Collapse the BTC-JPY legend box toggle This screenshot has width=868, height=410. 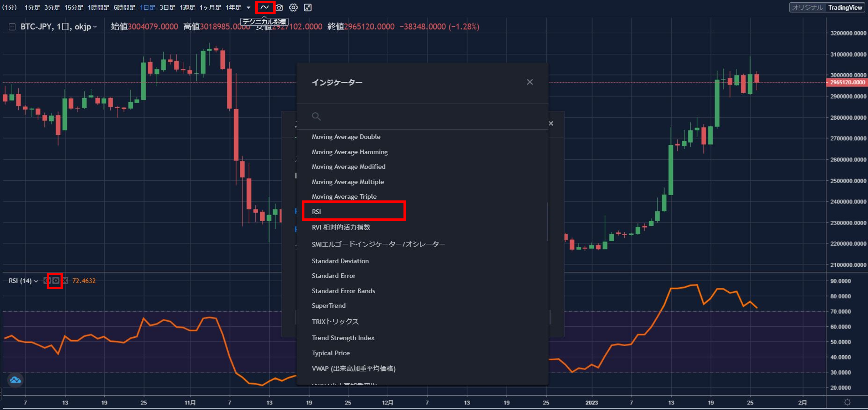pyautogui.click(x=12, y=27)
